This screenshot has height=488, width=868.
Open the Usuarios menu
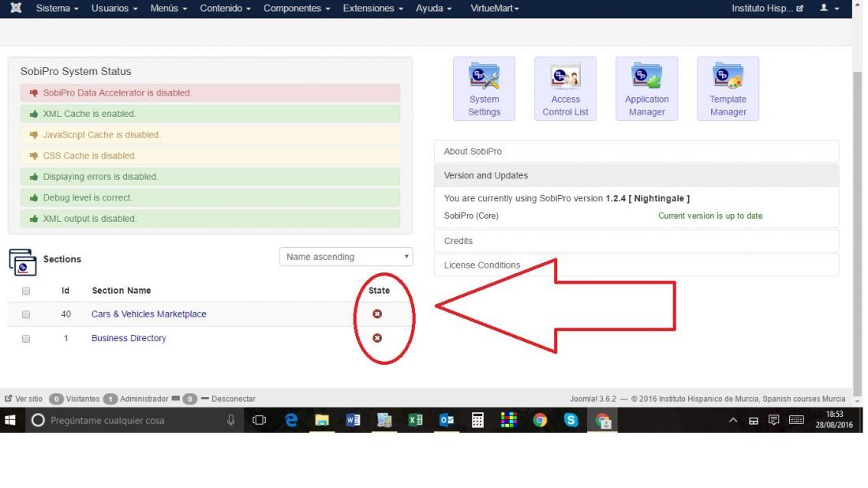(114, 9)
